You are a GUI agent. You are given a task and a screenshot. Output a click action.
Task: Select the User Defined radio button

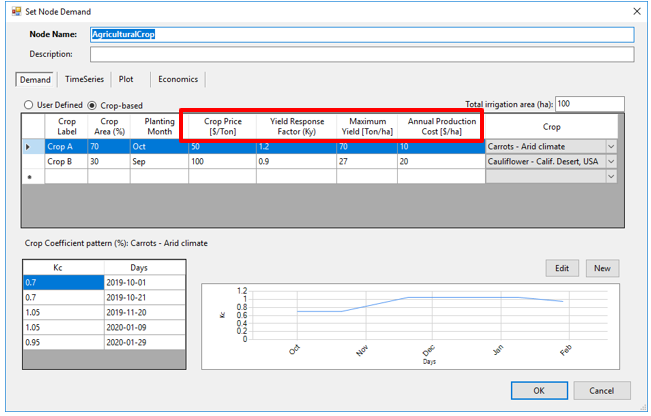tap(29, 104)
